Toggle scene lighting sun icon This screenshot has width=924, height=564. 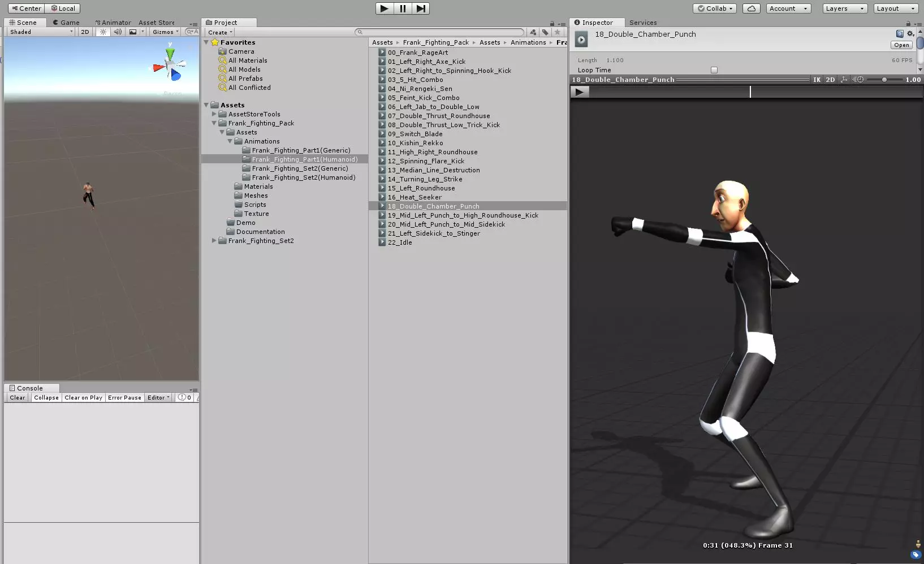tap(103, 32)
